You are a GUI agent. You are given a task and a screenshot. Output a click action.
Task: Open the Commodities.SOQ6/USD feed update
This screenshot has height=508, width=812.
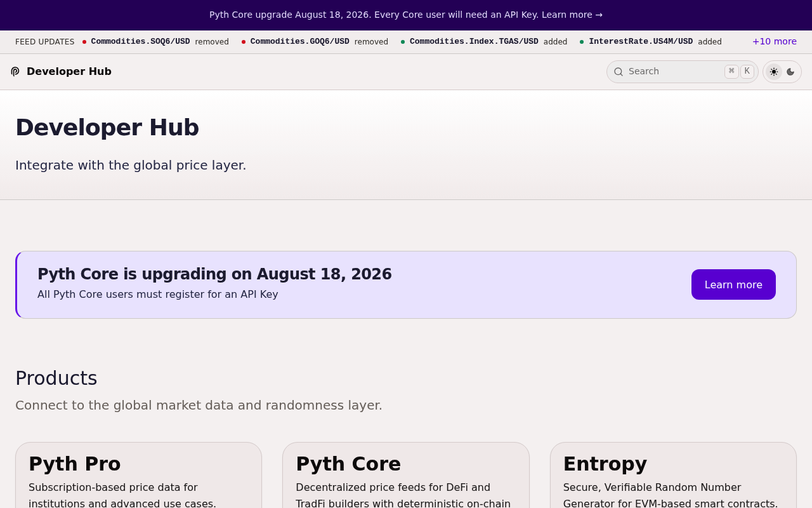[x=155, y=42]
